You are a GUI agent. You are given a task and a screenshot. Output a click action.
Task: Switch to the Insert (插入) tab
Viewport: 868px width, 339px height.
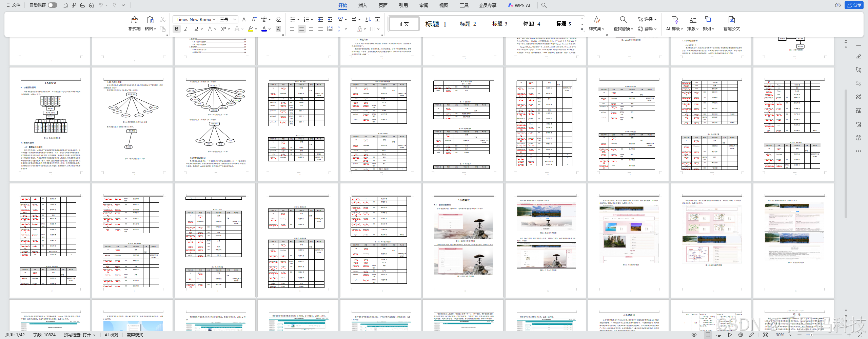[362, 5]
